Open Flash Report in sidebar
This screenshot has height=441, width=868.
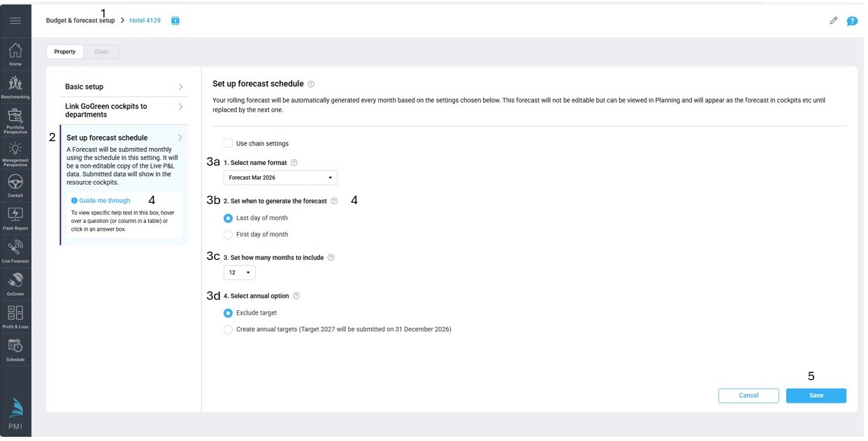(x=15, y=217)
